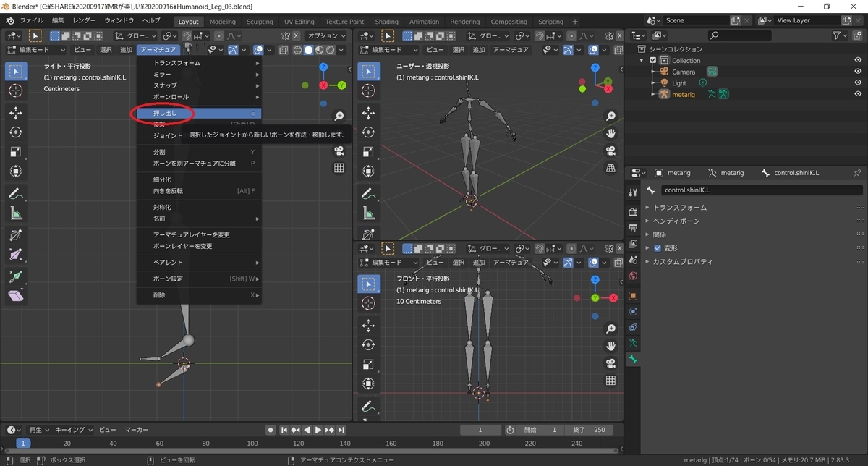This screenshot has width=868, height=466.
Task: Hide the Camera object in outliner
Action: tap(857, 72)
